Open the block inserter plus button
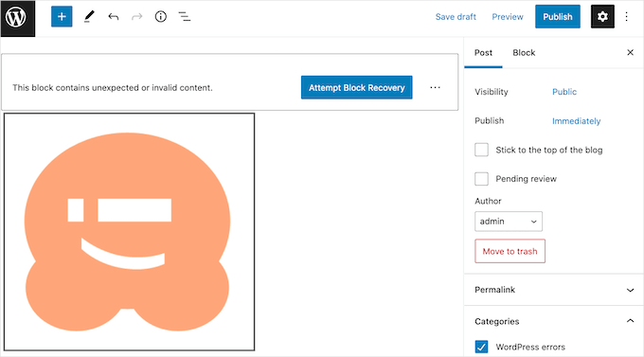 (x=62, y=17)
